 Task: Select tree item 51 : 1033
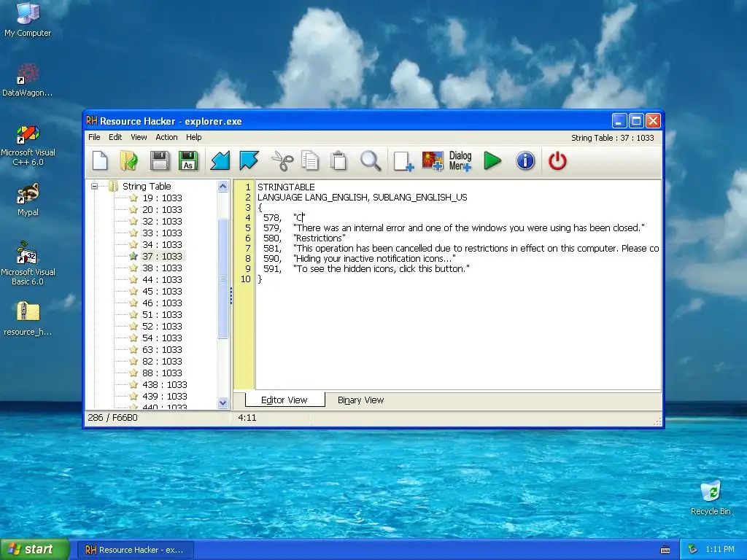point(162,315)
